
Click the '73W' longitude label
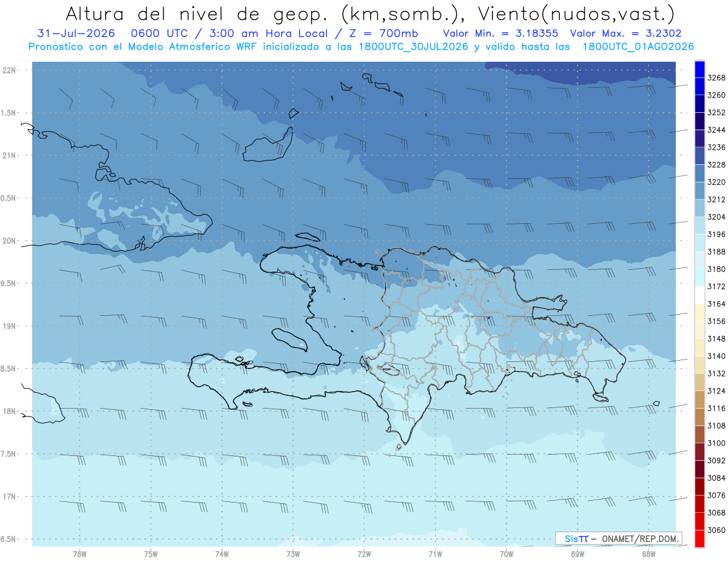click(293, 554)
